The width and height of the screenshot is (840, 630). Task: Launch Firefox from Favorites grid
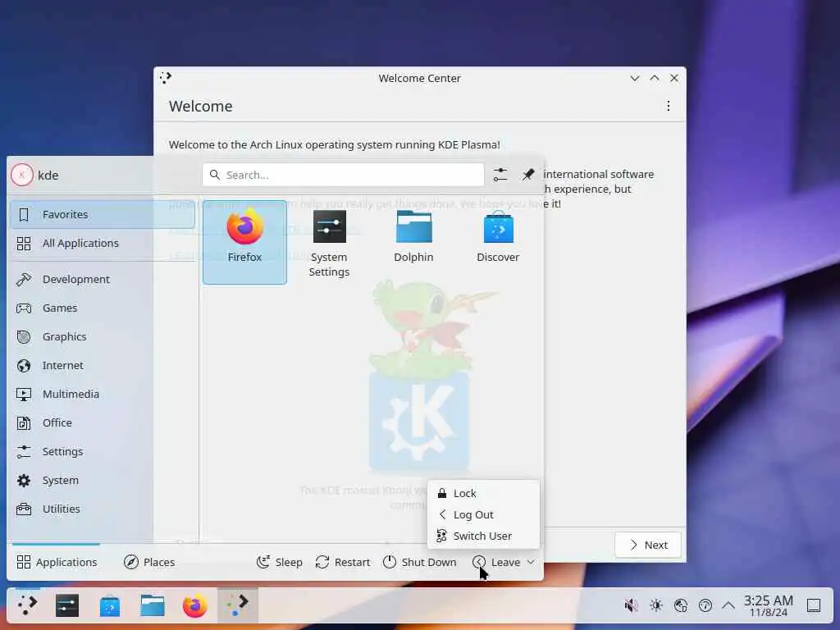click(x=244, y=242)
